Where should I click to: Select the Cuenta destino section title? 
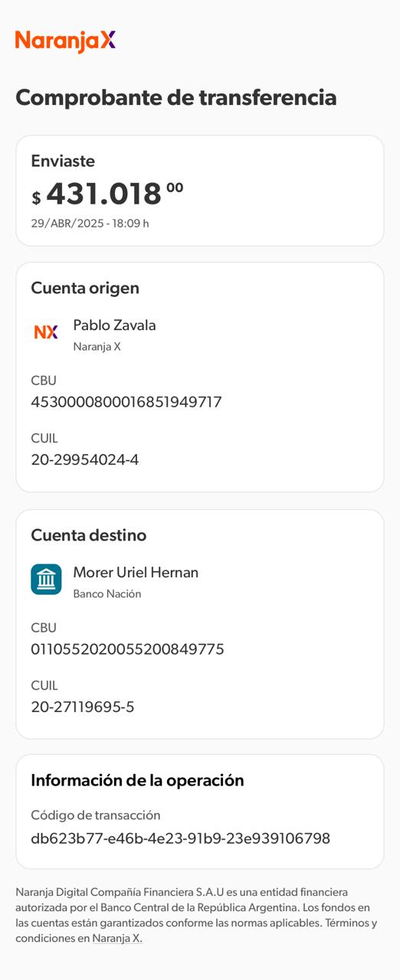click(x=88, y=535)
